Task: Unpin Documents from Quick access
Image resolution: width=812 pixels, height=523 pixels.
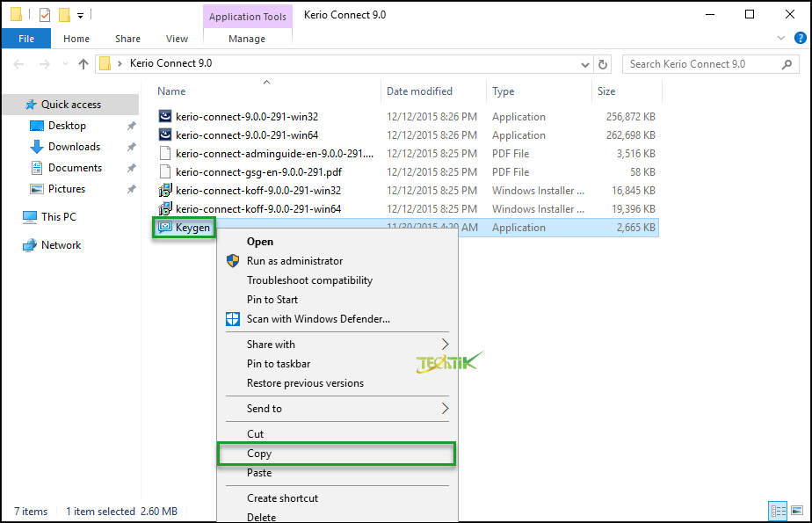Action: pos(132,168)
